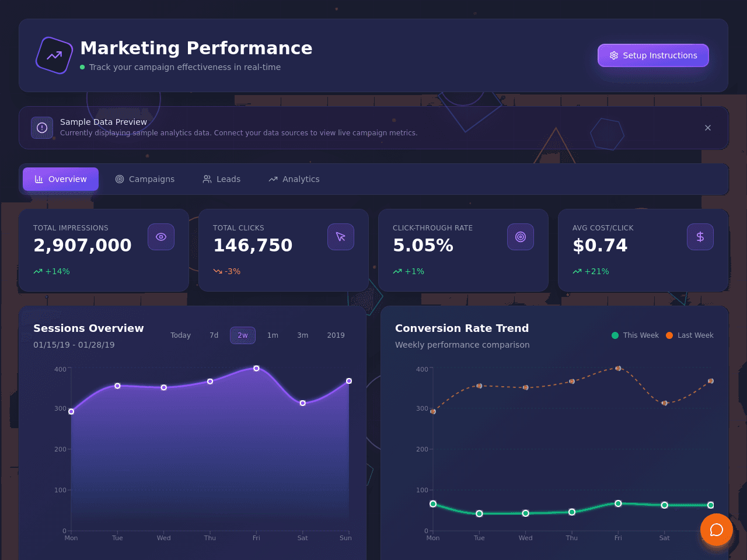Click the Weekly performance comparison subtitle
747x560 pixels.
pos(462,345)
